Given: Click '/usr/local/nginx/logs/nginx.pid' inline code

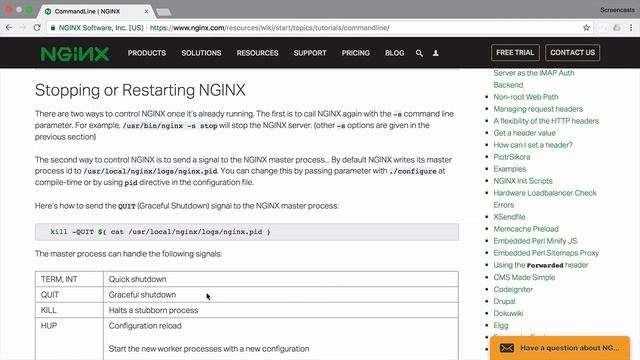Looking at the screenshot, I should tap(150, 171).
